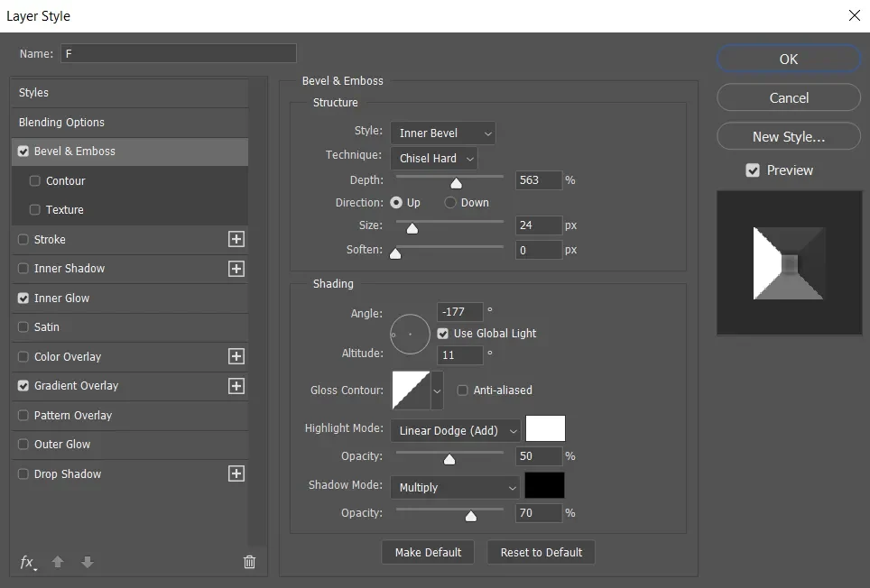Add another Stroke with plus icon
The width and height of the screenshot is (870, 588).
coord(236,239)
